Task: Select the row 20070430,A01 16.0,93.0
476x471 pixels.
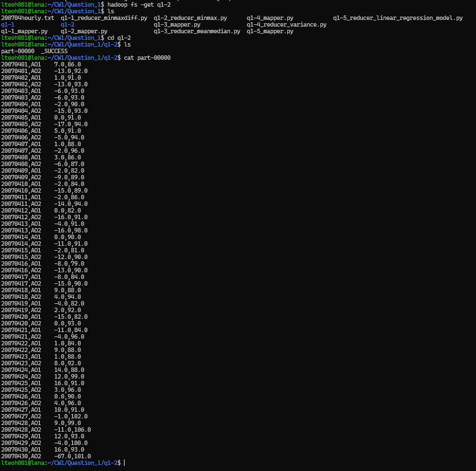Action: click(43, 450)
